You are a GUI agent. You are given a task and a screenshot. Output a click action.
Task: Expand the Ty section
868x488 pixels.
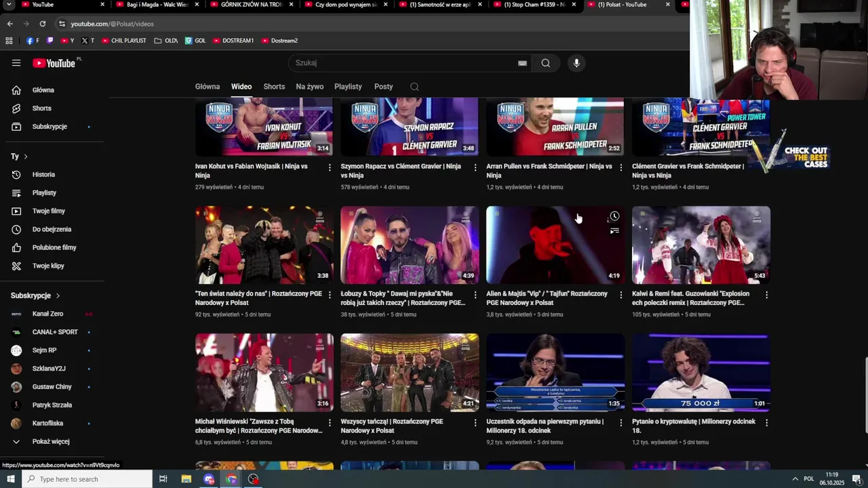pyautogui.click(x=19, y=157)
